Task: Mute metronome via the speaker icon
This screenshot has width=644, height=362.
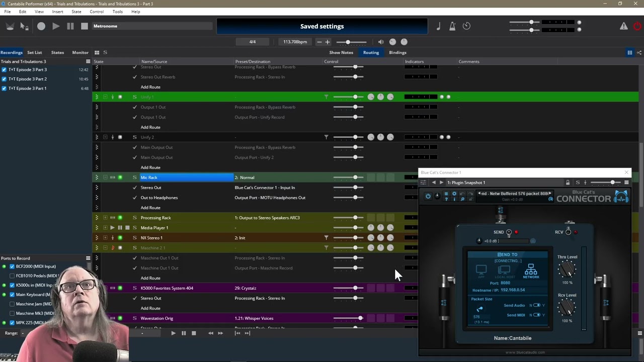Action: [381, 42]
